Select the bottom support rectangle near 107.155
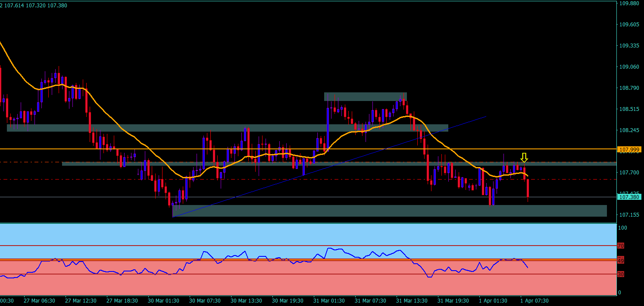644x306 pixels. point(390,211)
